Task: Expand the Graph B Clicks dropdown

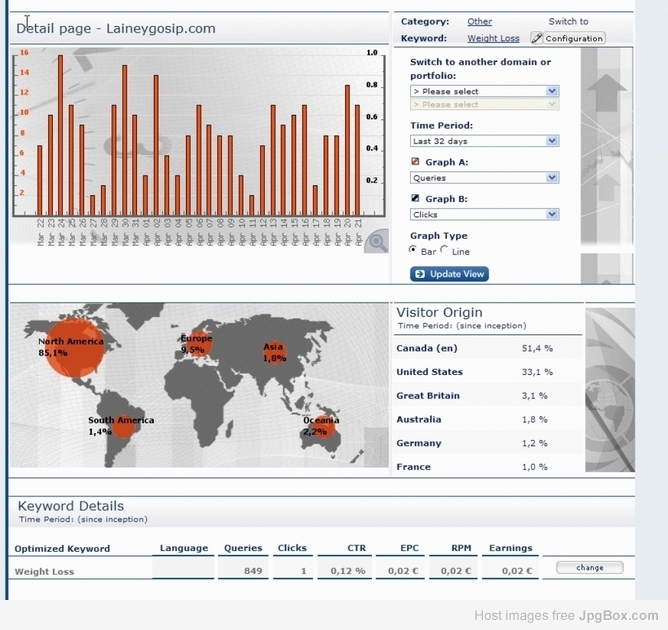Action: (484, 214)
